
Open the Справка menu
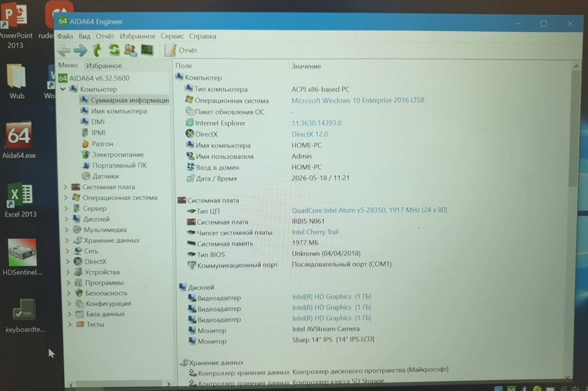(203, 36)
